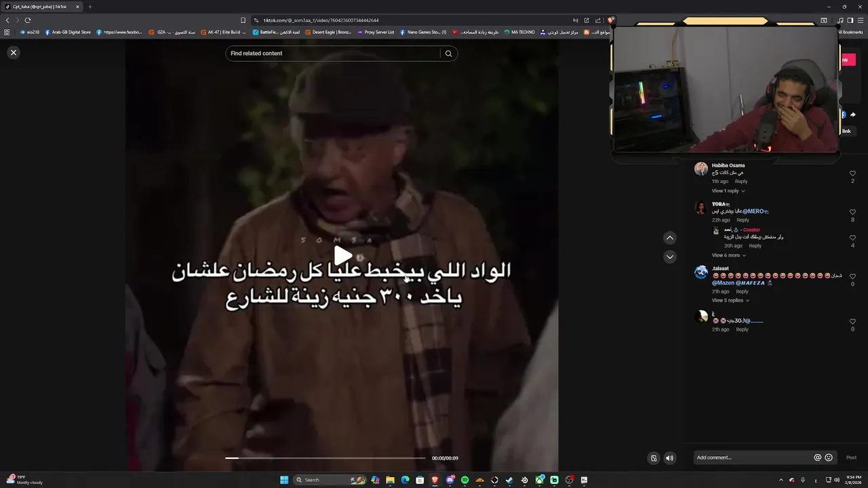Insert a mention with the @ icon
This screenshot has width=868, height=488.
point(817,457)
